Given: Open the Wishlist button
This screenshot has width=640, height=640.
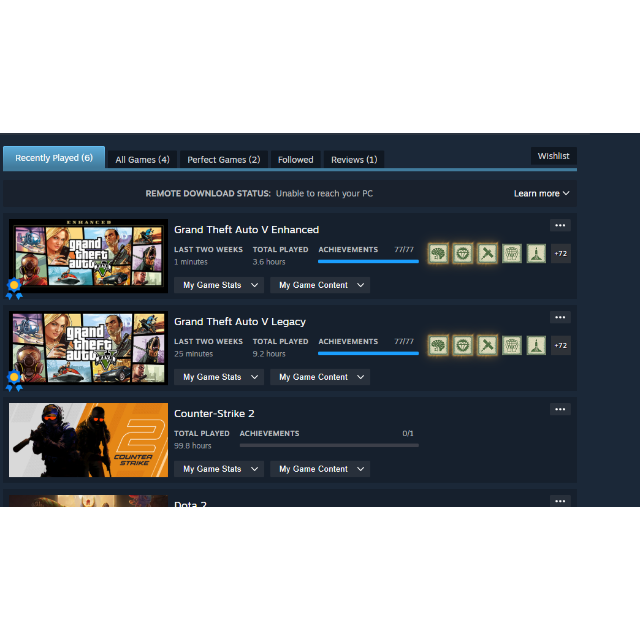Looking at the screenshot, I should pyautogui.click(x=553, y=156).
